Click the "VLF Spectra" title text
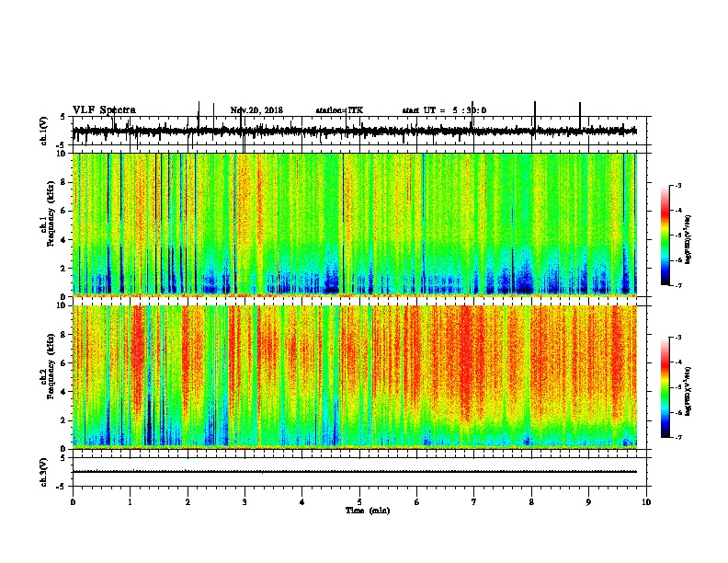 coord(104,110)
